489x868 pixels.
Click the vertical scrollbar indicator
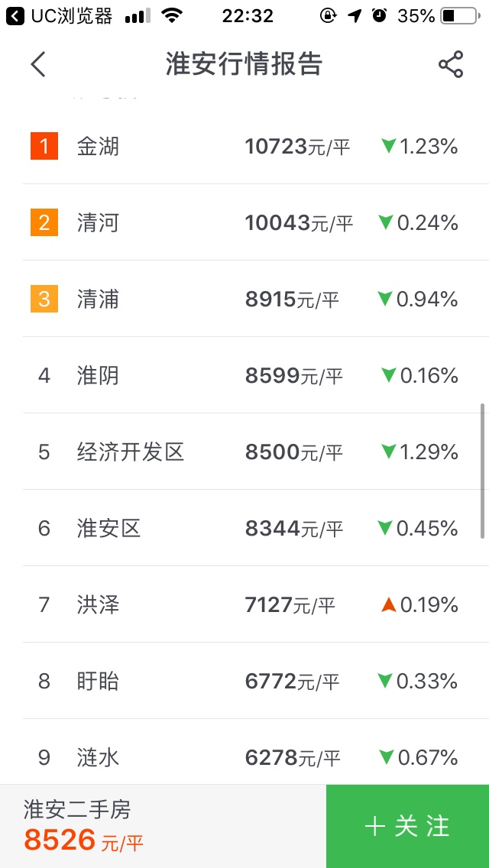pyautogui.click(x=482, y=471)
